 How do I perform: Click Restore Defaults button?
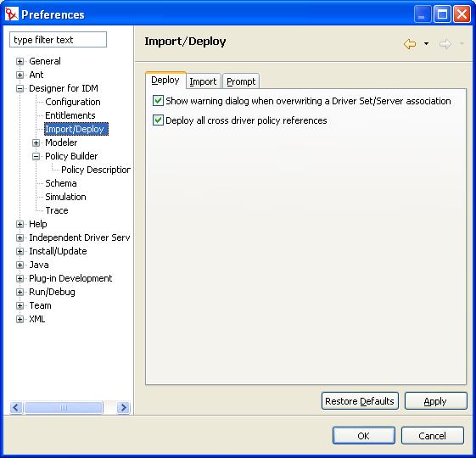pyautogui.click(x=360, y=401)
